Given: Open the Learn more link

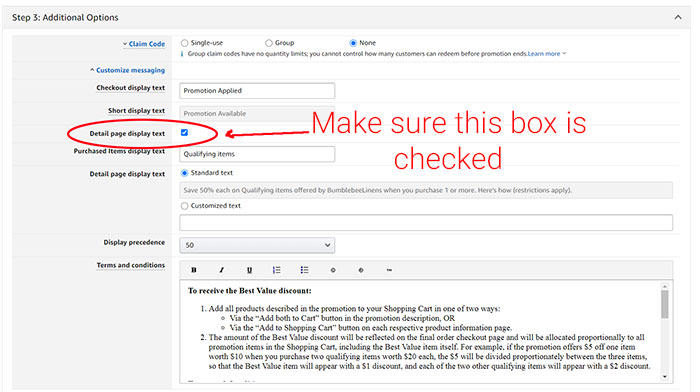Looking at the screenshot, I should click(544, 54).
